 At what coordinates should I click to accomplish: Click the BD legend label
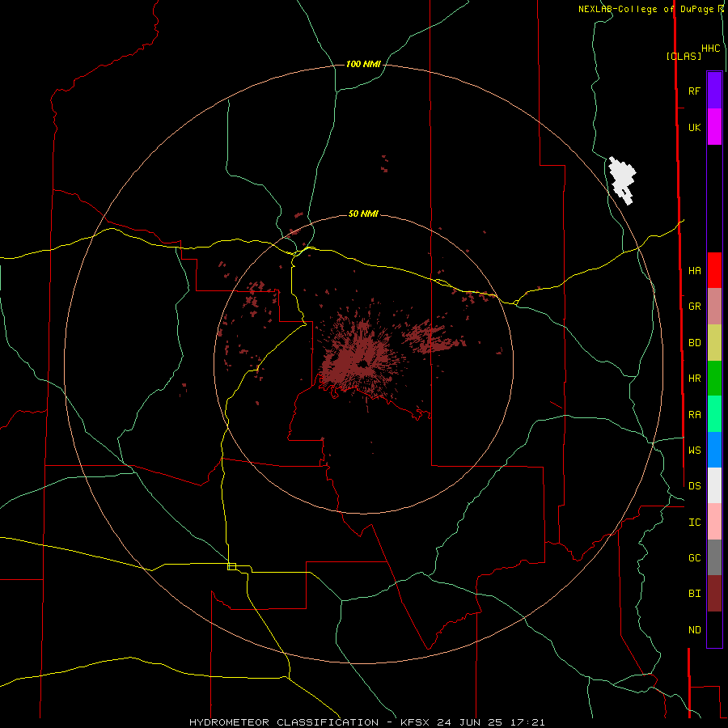coord(694,343)
